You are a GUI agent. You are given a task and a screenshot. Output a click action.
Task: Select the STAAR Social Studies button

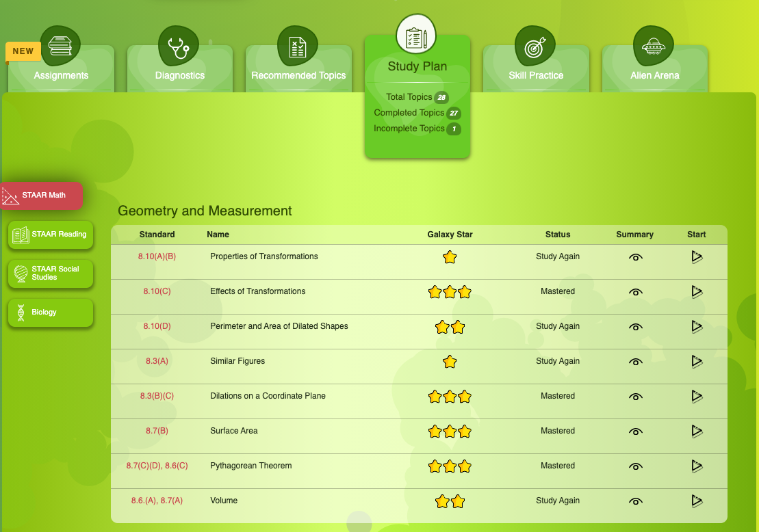coord(51,274)
